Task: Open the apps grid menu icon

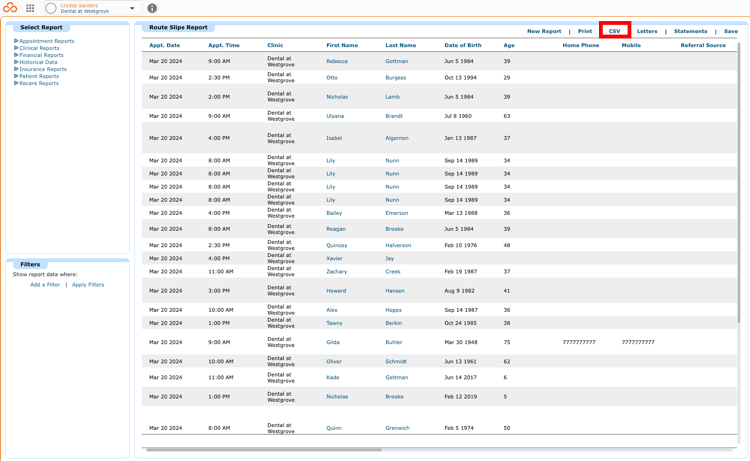Action: pos(30,8)
